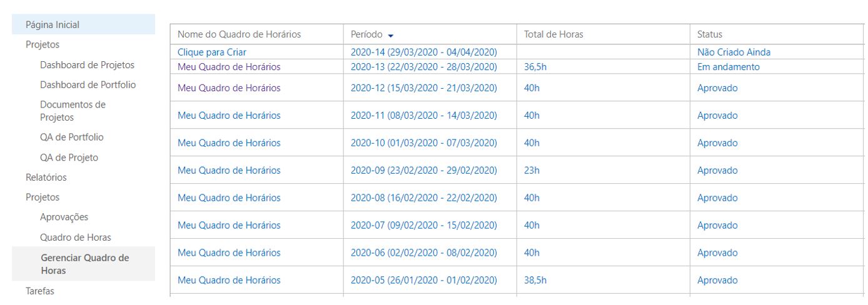Sort by Total de Horas column header

[x=553, y=34]
